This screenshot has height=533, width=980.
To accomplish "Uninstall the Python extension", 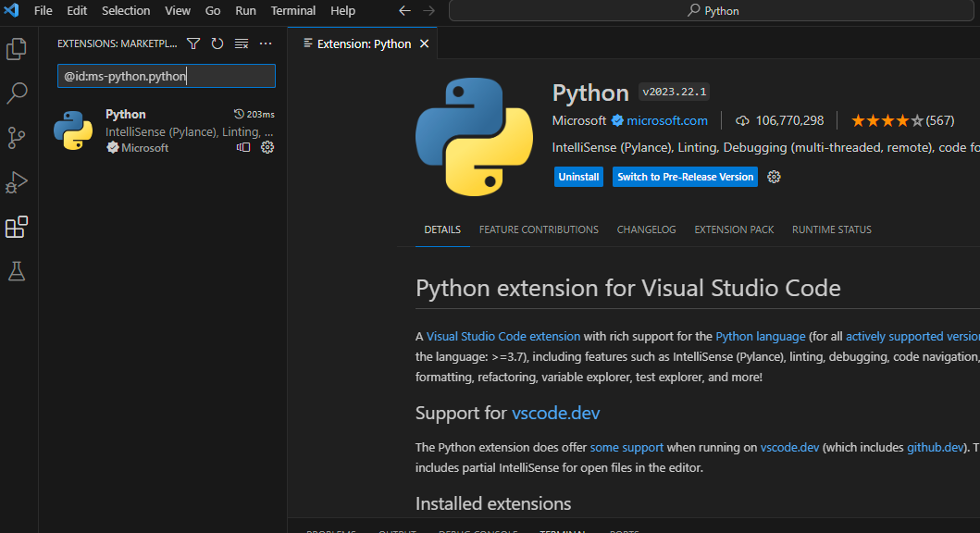I will tap(578, 177).
